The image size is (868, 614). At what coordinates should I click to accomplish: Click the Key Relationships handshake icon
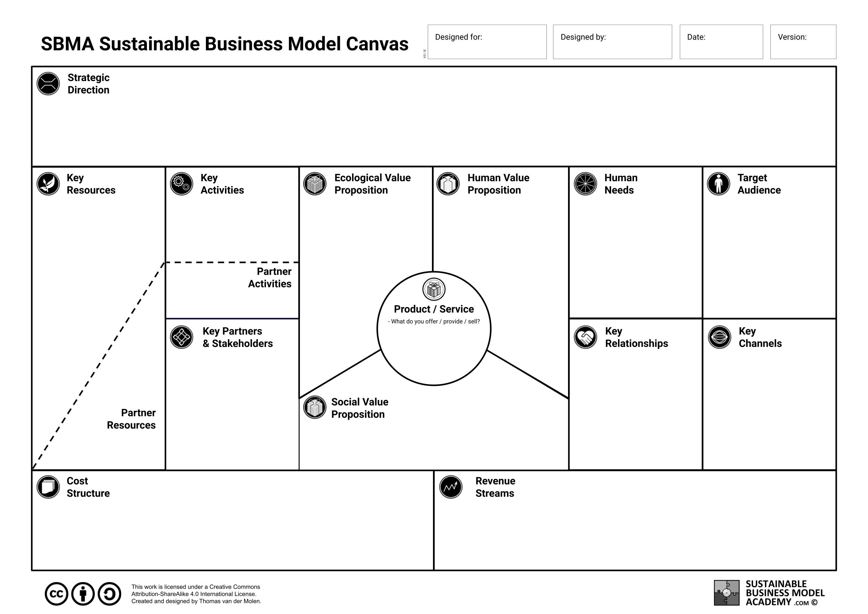(x=585, y=337)
